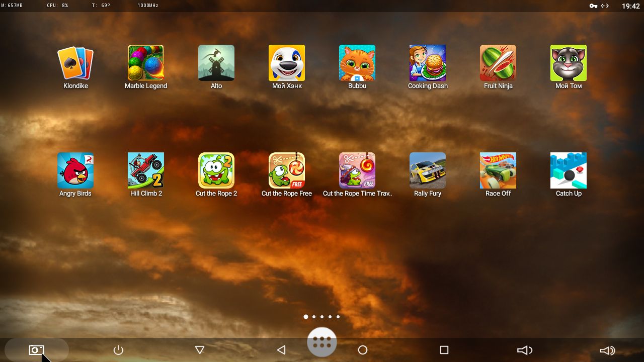Open recent apps square button
The image size is (644, 362).
(444, 350)
